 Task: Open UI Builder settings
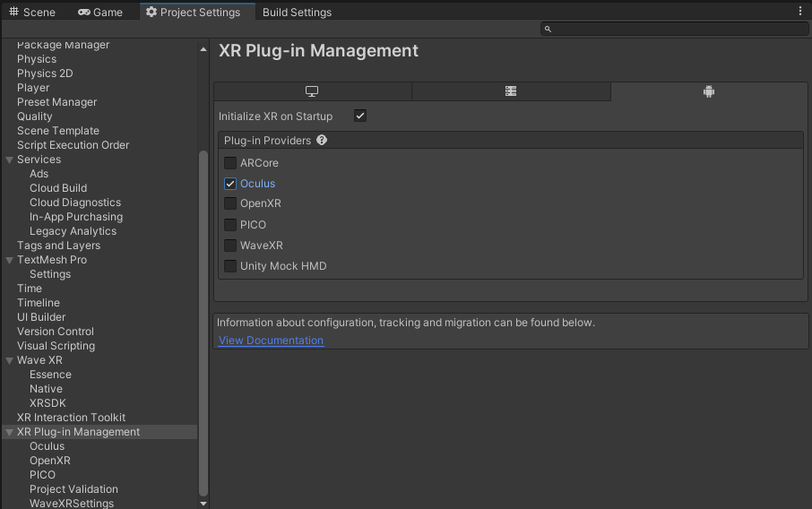point(41,317)
